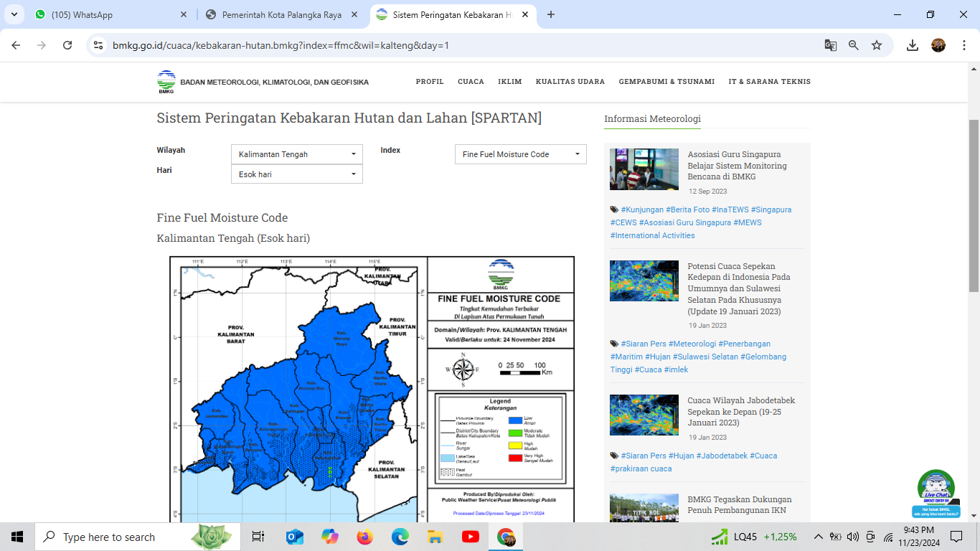Click the browser back arrow
The image size is (980, 551).
click(16, 45)
